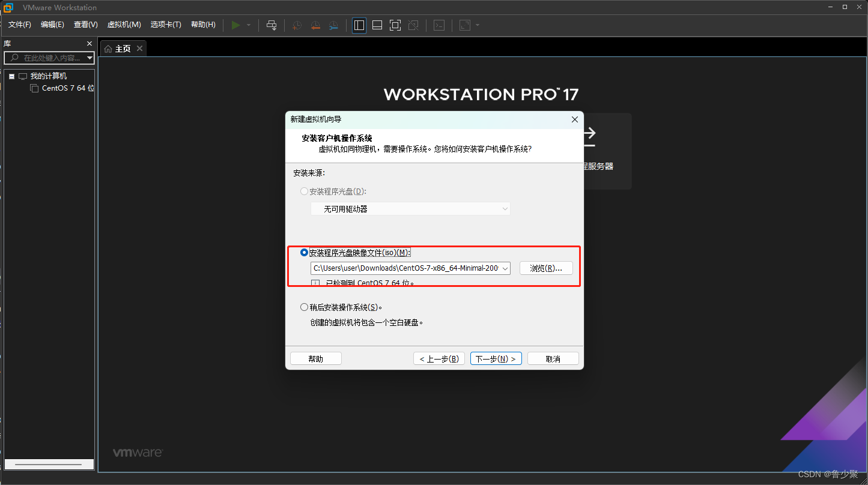Click the library search input field
This screenshot has height=485, width=868.
click(50, 58)
